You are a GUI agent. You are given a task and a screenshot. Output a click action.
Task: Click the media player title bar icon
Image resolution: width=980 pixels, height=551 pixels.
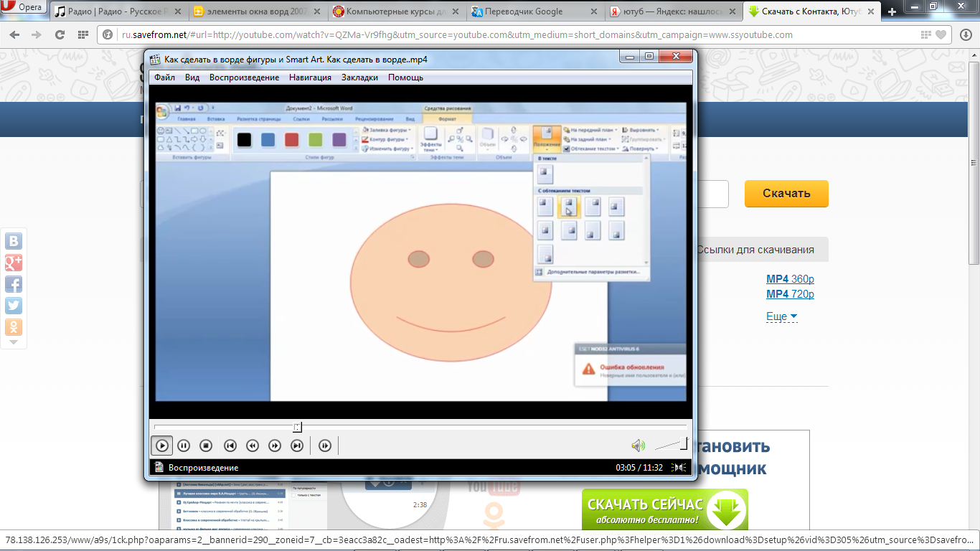[x=154, y=60]
